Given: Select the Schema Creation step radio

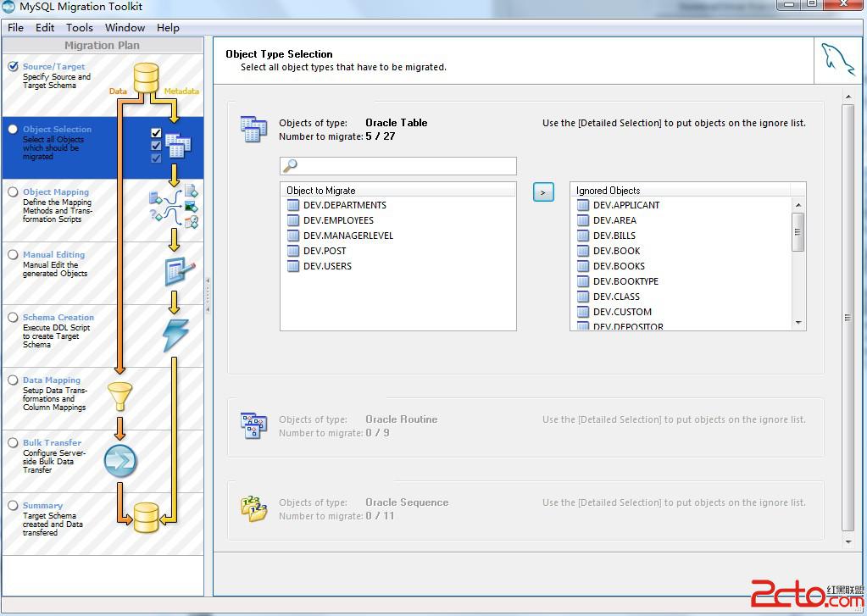Looking at the screenshot, I should [x=14, y=318].
